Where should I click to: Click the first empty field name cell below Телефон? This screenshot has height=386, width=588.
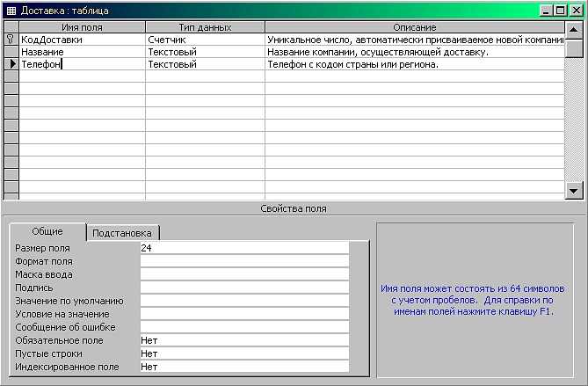tap(82, 76)
